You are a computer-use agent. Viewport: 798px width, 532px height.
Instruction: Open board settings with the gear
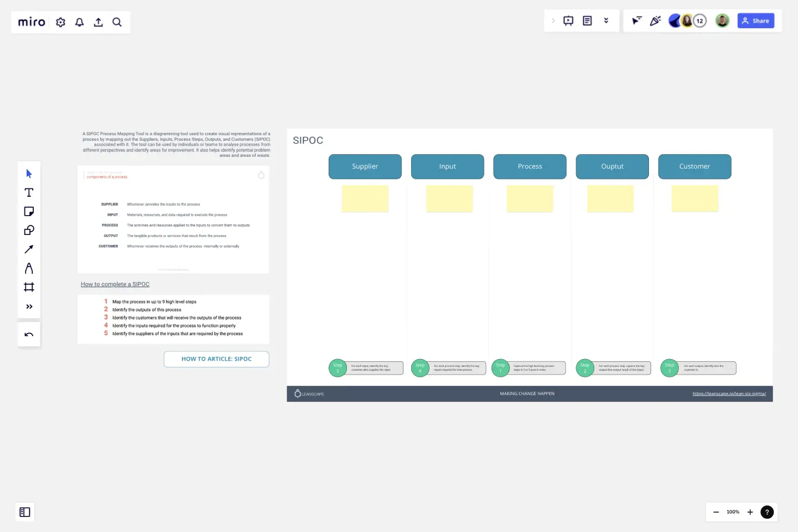(x=60, y=22)
